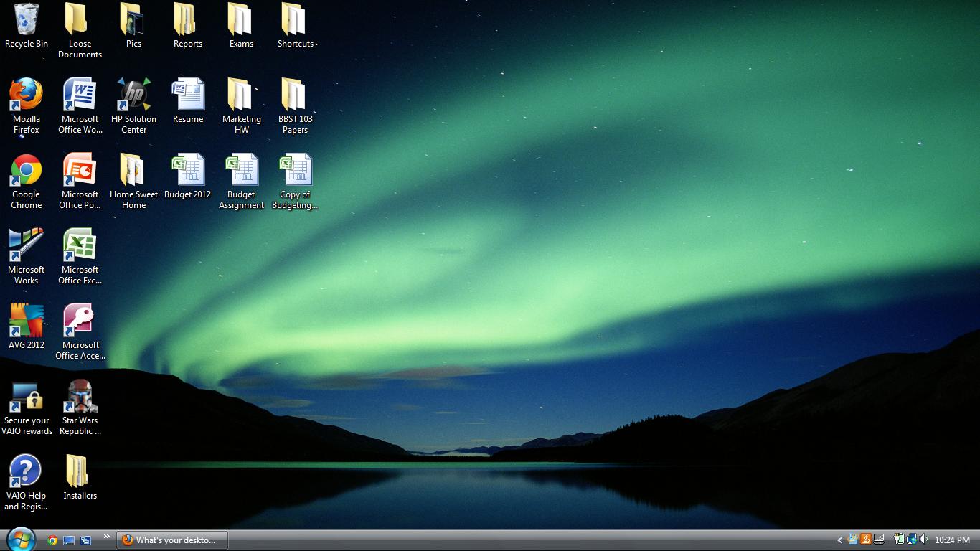Select the Resume document icon
The image size is (980, 551).
point(187,101)
